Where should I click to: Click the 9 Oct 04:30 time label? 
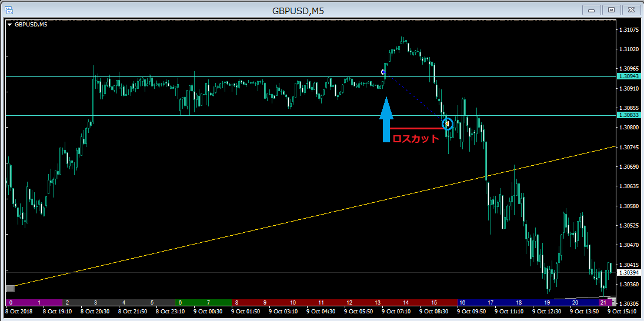322,312
